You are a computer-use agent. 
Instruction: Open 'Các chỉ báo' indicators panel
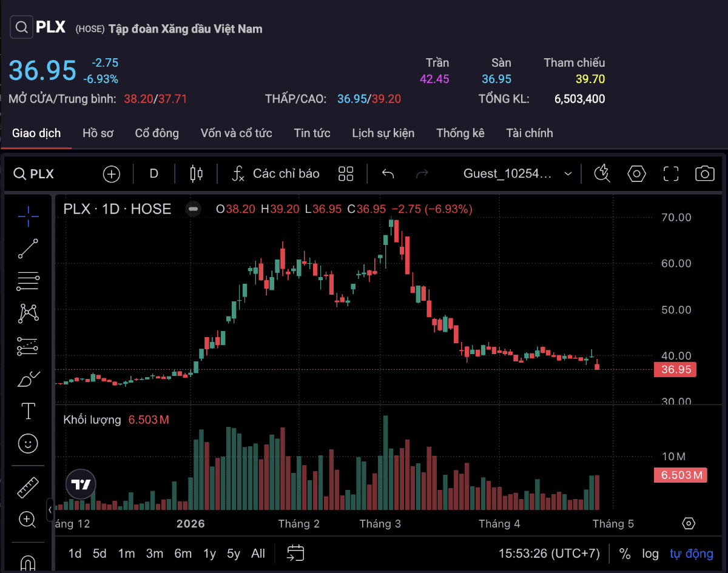(x=276, y=173)
